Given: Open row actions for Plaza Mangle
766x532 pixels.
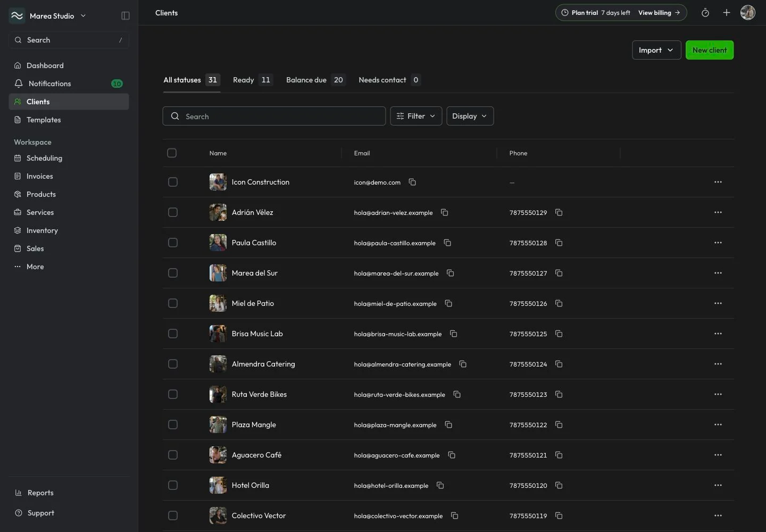Looking at the screenshot, I should [x=718, y=425].
